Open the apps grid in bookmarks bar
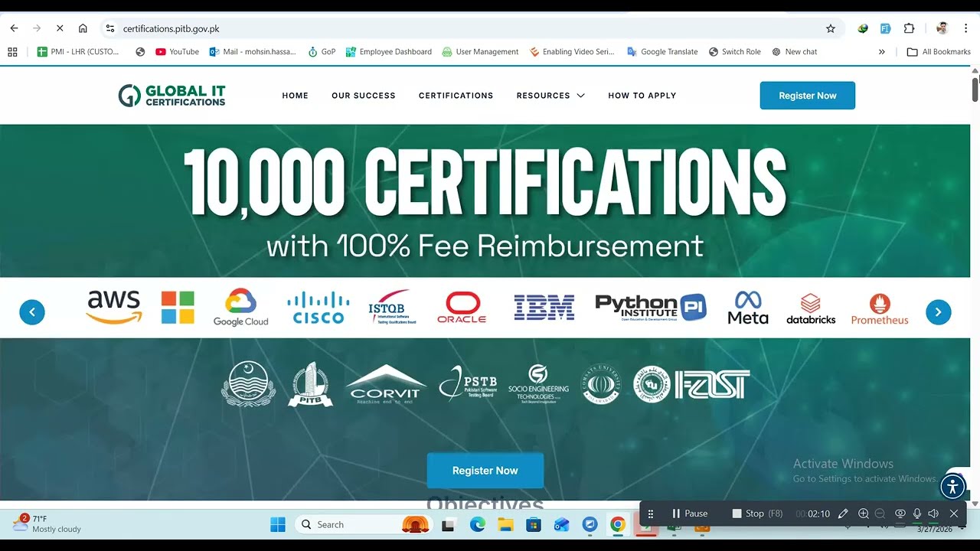 (x=12, y=52)
